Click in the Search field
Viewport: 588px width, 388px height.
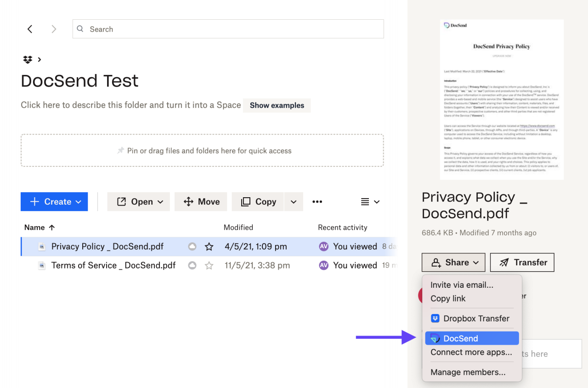coord(228,29)
